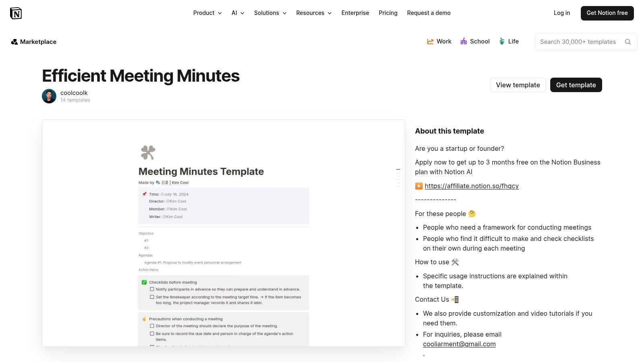Open coolcoolk's profile avatar
Image resolution: width=644 pixels, height=362 pixels.
click(x=49, y=96)
